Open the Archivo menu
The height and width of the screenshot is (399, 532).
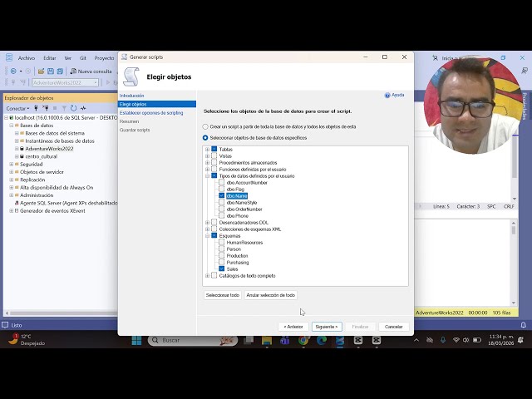(x=27, y=58)
